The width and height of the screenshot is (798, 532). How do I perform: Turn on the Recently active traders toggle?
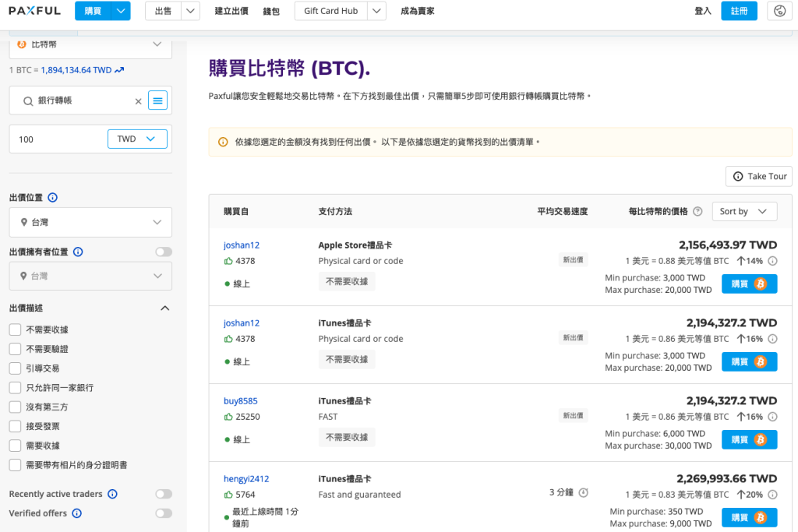click(163, 493)
